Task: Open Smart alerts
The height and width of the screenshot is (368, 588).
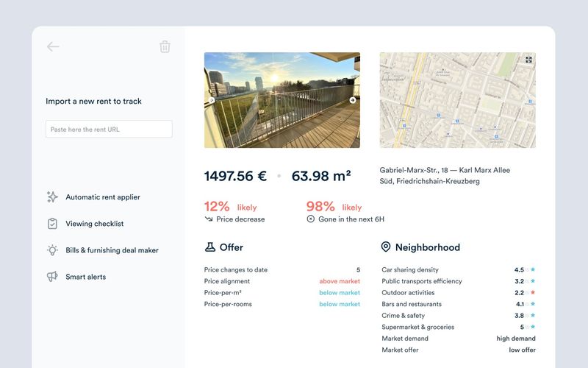Action: click(85, 277)
